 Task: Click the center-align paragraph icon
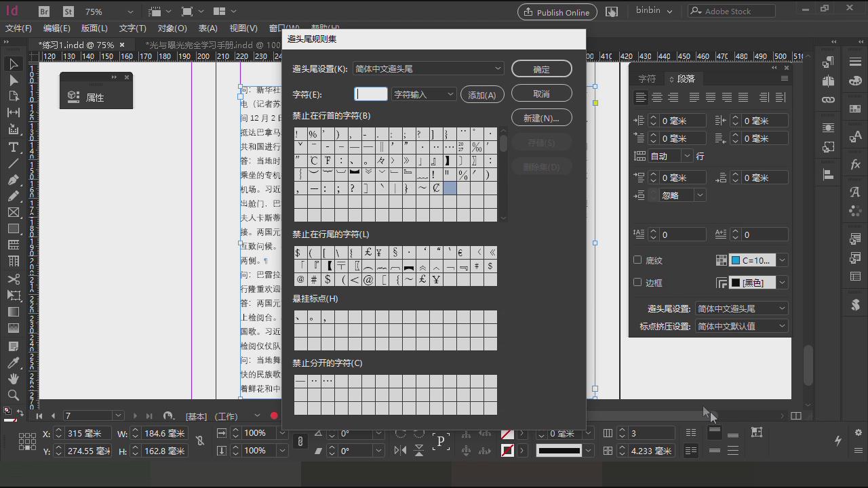coord(656,98)
